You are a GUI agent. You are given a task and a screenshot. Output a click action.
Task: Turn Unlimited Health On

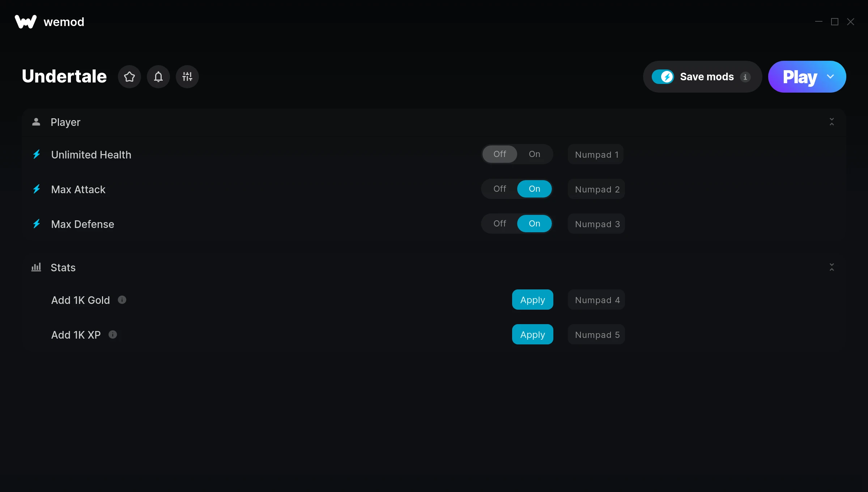tap(534, 154)
